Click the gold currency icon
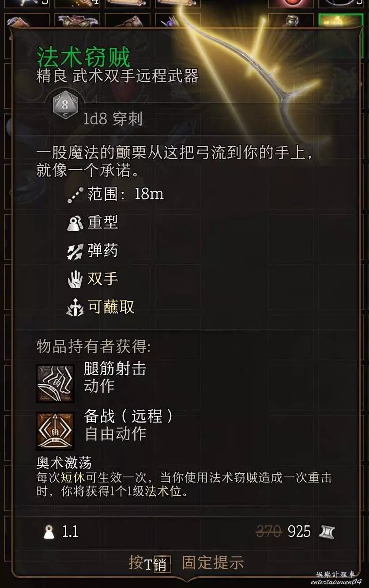The image size is (369, 588). [326, 532]
